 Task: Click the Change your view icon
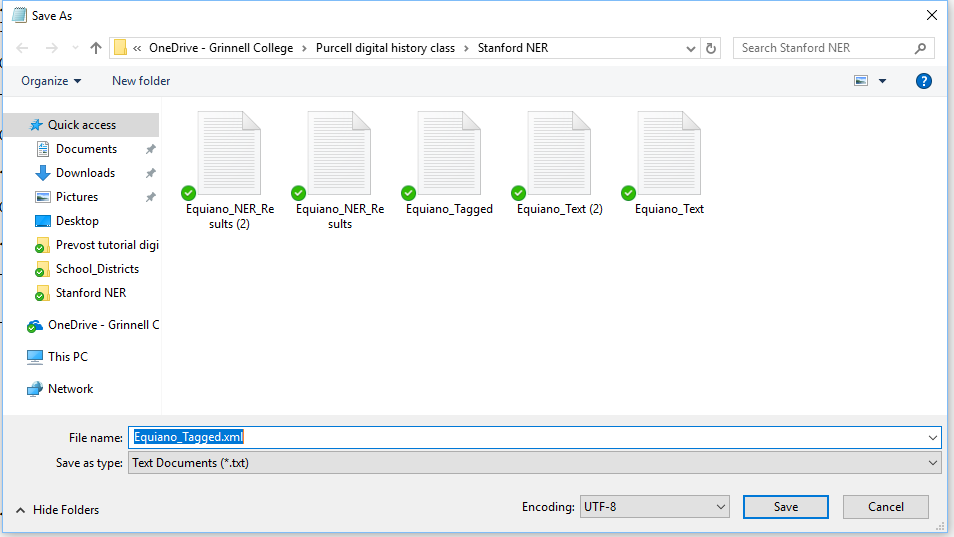coord(860,81)
